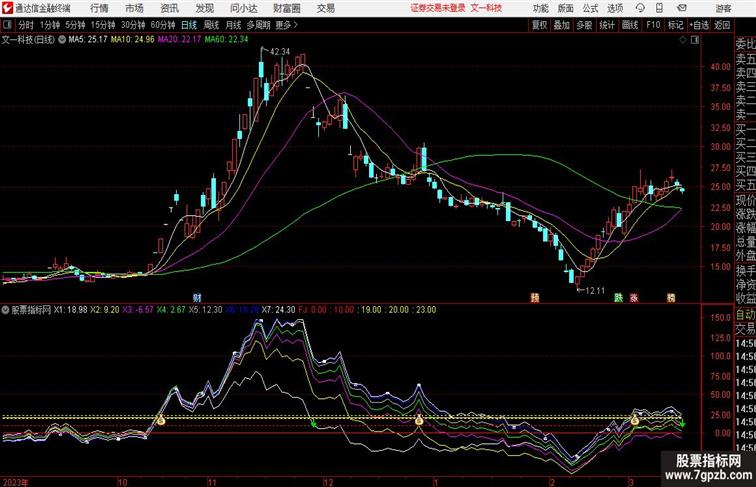Click the 返回 back button
Image resolution: width=756 pixels, height=487 pixels.
pyautogui.click(x=722, y=25)
